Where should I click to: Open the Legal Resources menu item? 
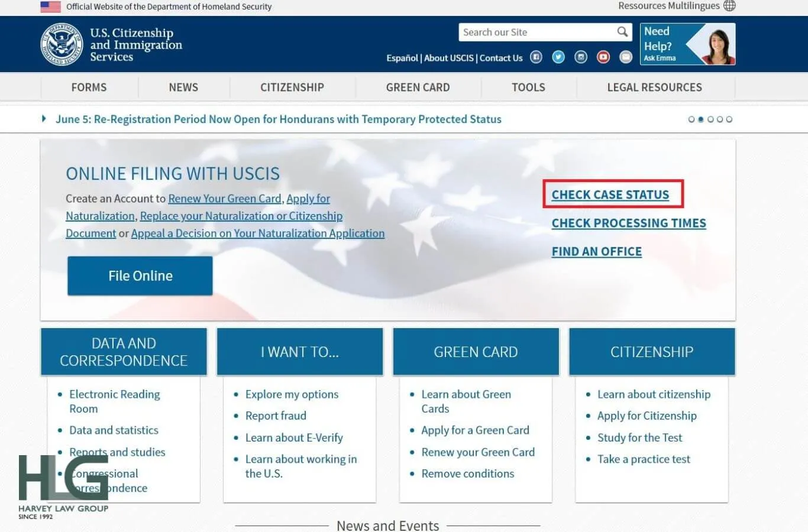654,87
